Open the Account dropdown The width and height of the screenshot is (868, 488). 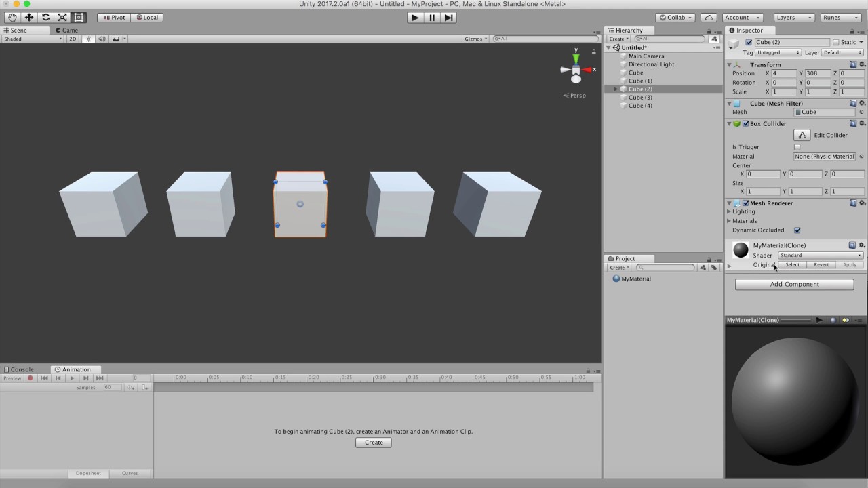pyautogui.click(x=742, y=18)
